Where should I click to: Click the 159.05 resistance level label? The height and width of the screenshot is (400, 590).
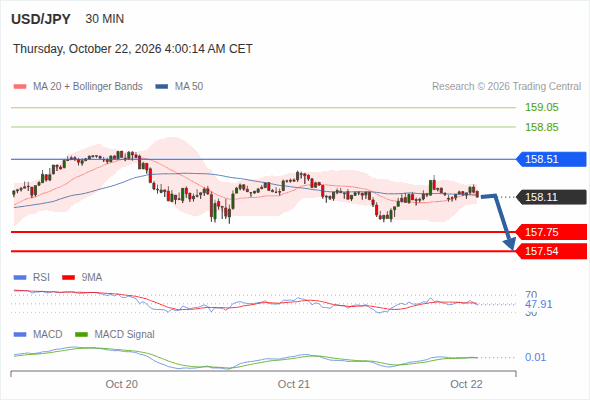[542, 107]
